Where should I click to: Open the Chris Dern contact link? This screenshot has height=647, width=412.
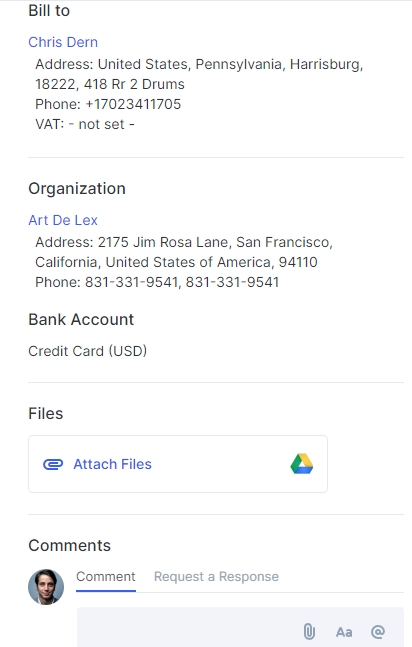(63, 42)
